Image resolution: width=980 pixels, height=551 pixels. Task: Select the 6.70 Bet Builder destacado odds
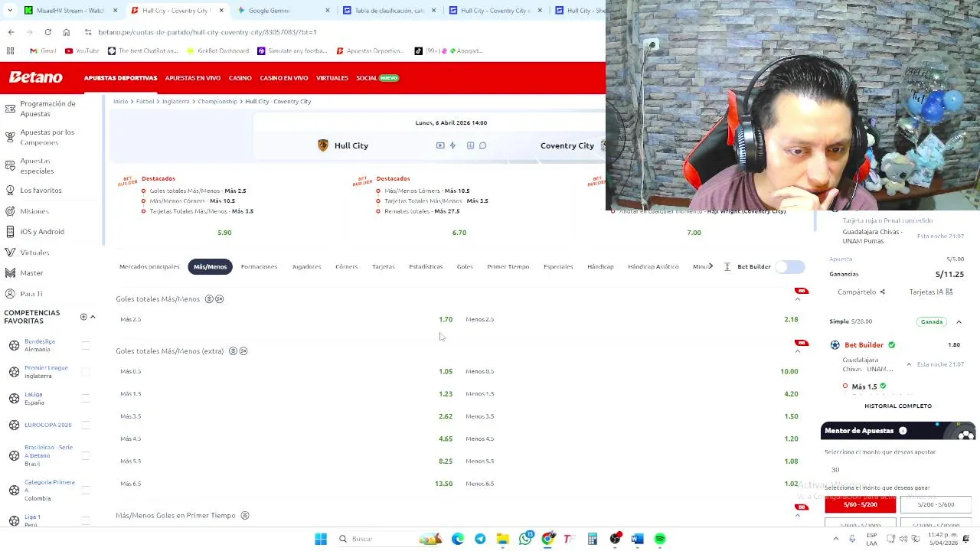pos(459,233)
